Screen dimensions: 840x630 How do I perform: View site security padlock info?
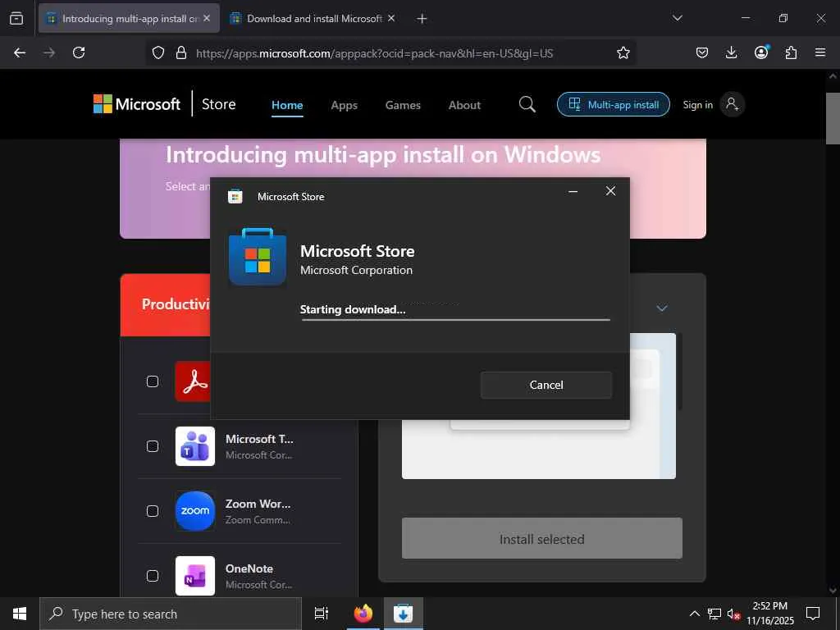coord(181,52)
